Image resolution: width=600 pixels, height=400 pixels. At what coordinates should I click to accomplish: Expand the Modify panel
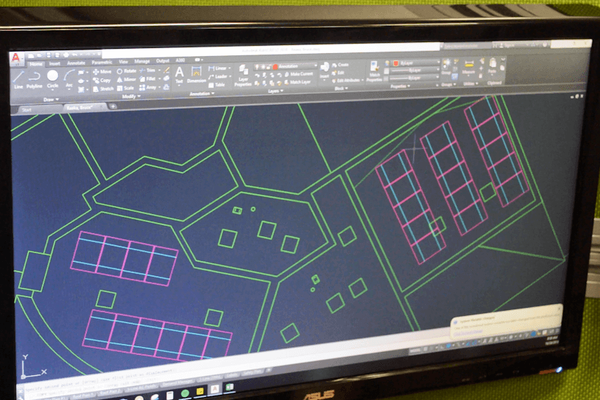point(130,97)
